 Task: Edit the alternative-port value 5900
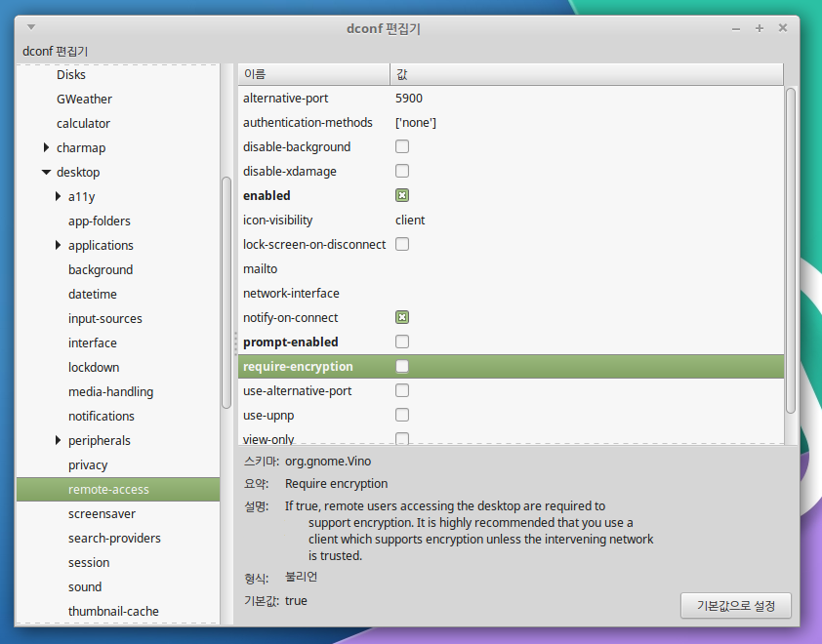(409, 99)
